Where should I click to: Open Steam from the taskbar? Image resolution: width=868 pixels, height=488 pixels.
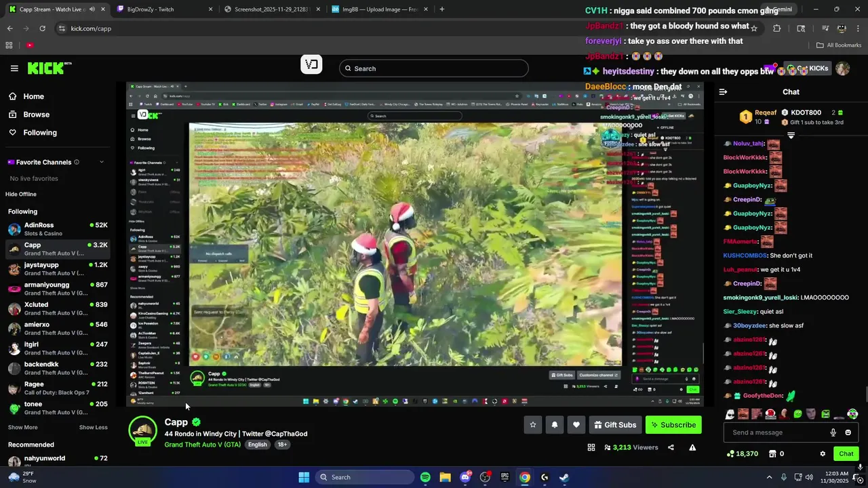click(564, 477)
